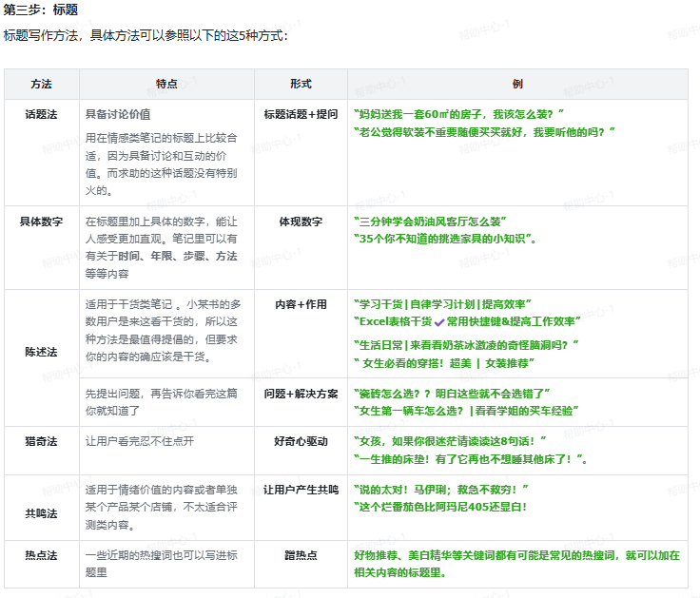Screen dimensions: 700x598
Task: Click the 特点 column header
Action: pos(166,84)
